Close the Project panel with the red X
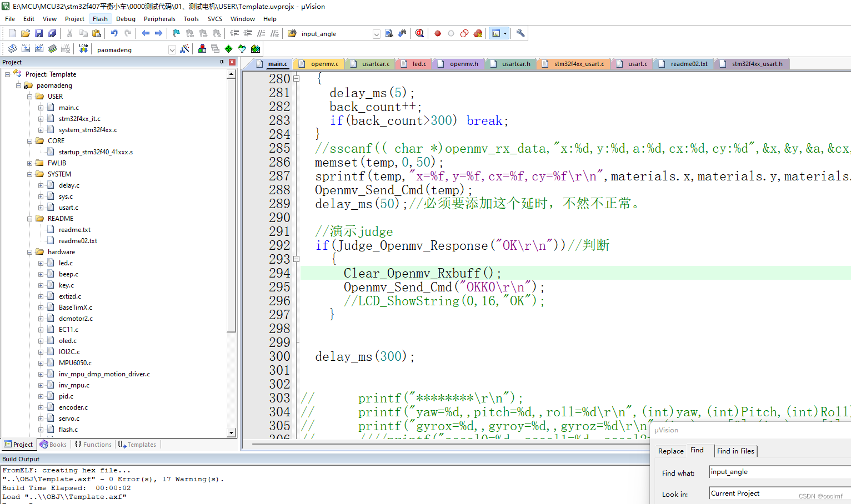Viewport: 851px width, 504px height. click(x=232, y=62)
